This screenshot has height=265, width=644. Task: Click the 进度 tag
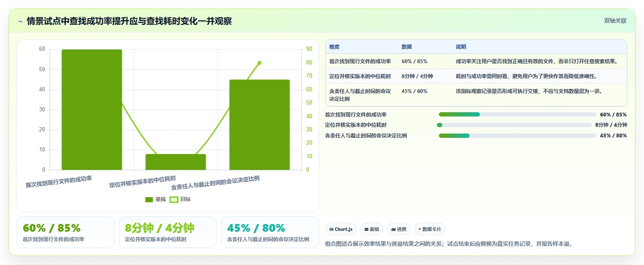(x=399, y=229)
